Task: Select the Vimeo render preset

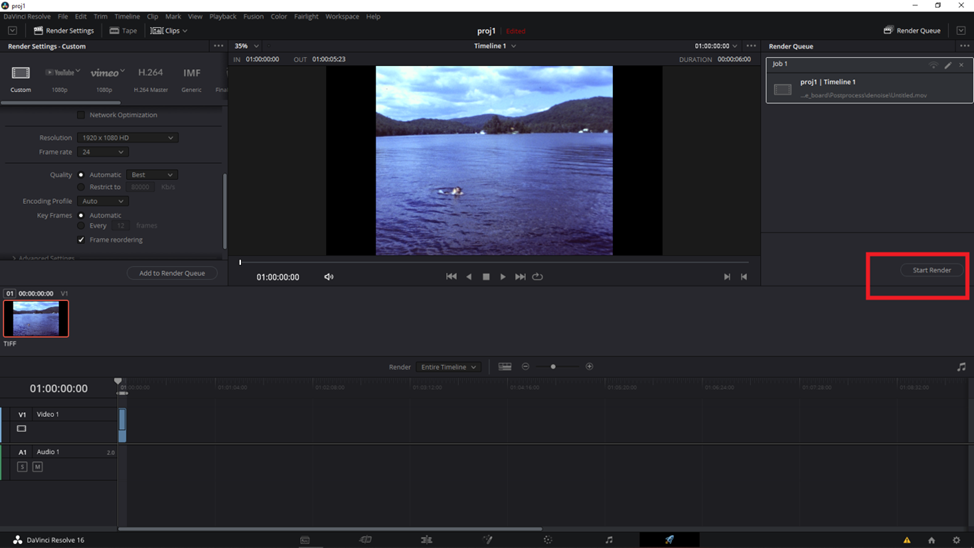Action: [106, 73]
